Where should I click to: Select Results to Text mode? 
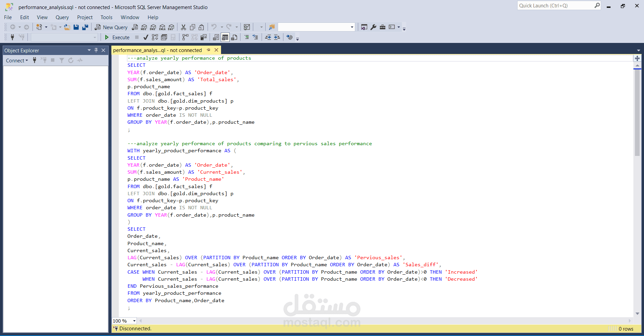tap(216, 37)
